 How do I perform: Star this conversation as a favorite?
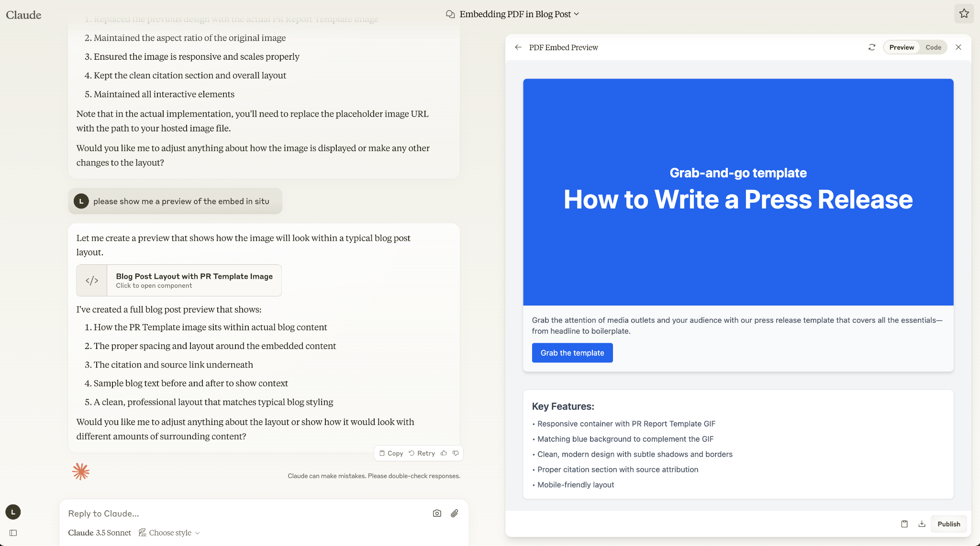pyautogui.click(x=964, y=13)
